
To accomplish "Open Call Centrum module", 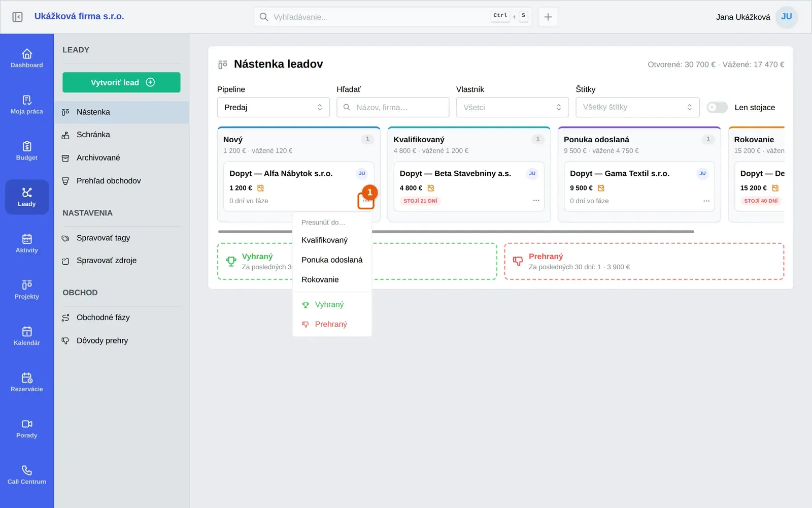I will (27, 474).
